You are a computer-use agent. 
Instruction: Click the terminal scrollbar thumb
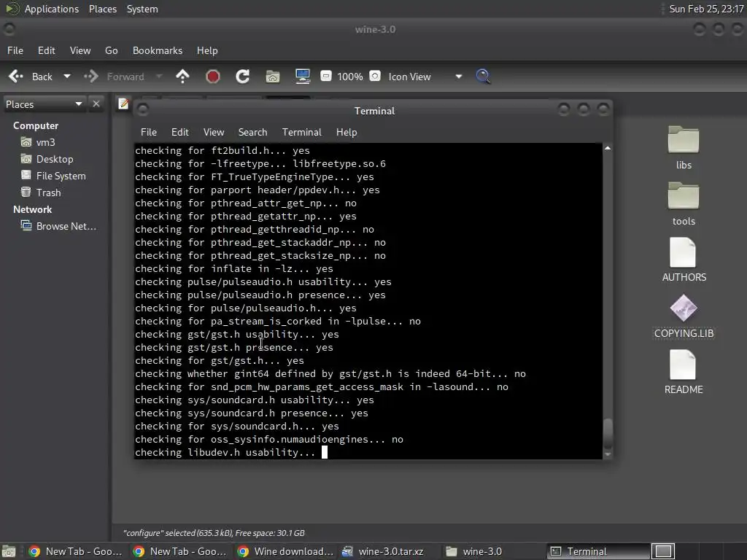click(x=608, y=433)
